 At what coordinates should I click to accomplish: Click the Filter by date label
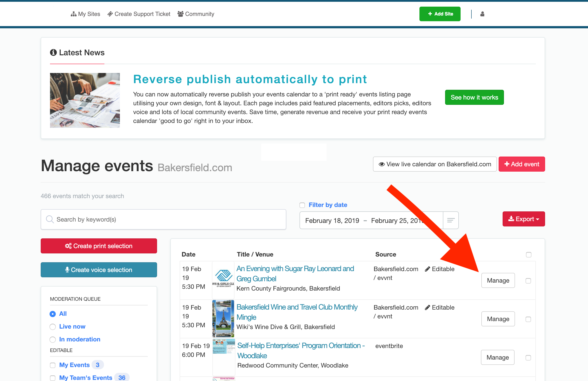click(x=328, y=205)
